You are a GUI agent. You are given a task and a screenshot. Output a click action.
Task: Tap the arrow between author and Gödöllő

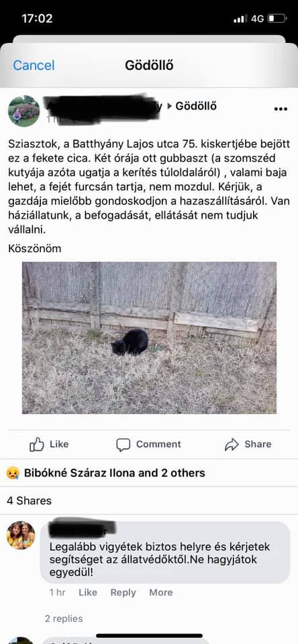[170, 106]
